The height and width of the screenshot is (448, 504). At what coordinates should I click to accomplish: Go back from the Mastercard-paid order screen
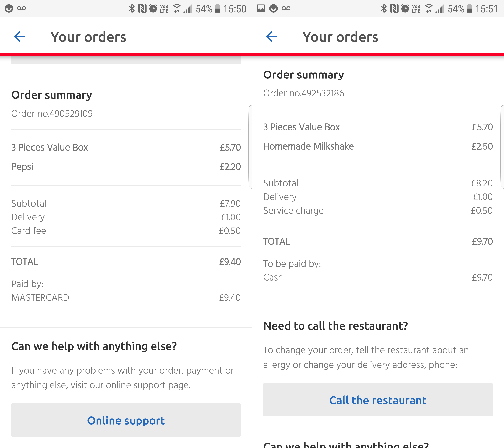20,37
